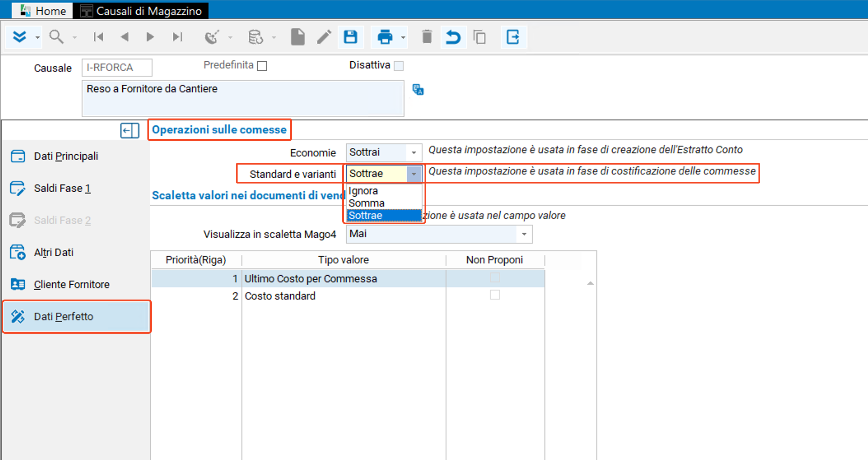The height and width of the screenshot is (460, 868).
Task: Click the Tipo valore column header
Action: [343, 260]
